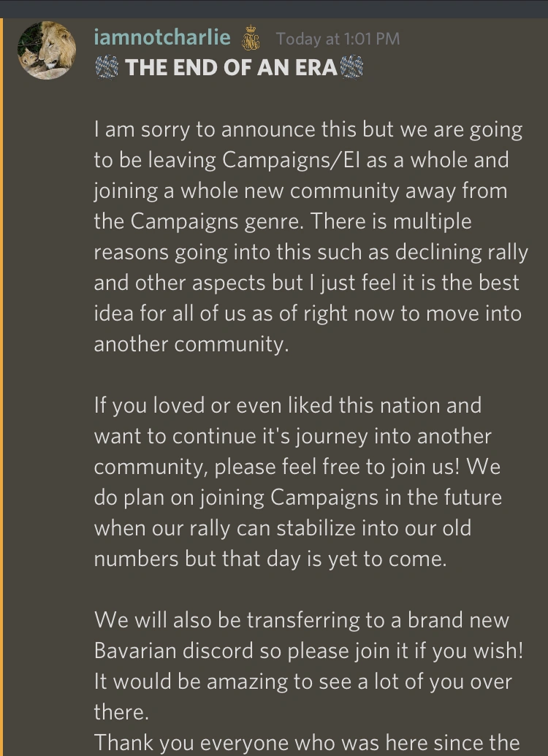Click the gold crown role badge icon
Image resolution: width=548 pixels, height=756 pixels.
pos(251,39)
